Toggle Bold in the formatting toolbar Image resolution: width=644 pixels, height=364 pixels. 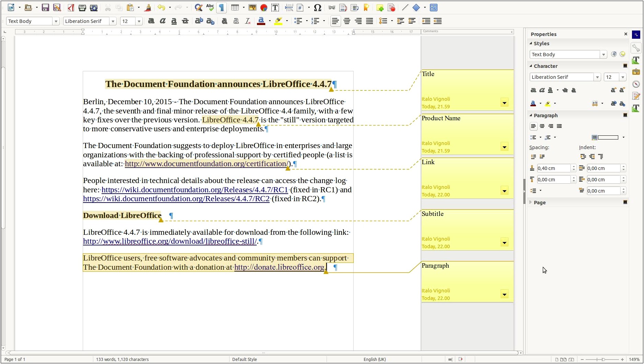click(x=151, y=21)
